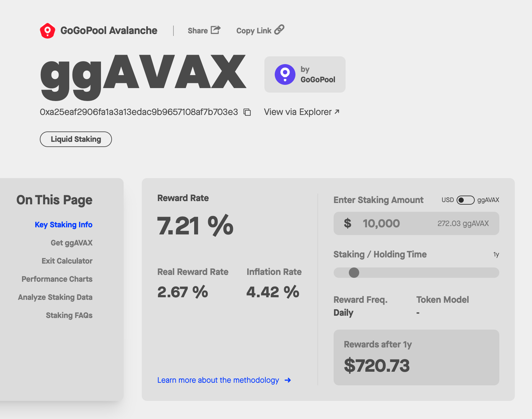
Task: Click the Token Model label
Action: click(x=442, y=300)
